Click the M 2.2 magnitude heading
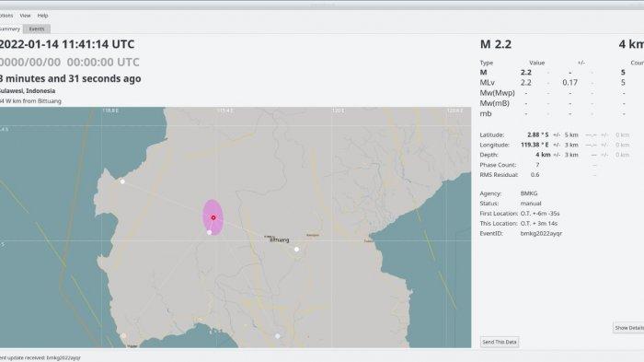Viewport: 644px width, 362px height. (496, 44)
